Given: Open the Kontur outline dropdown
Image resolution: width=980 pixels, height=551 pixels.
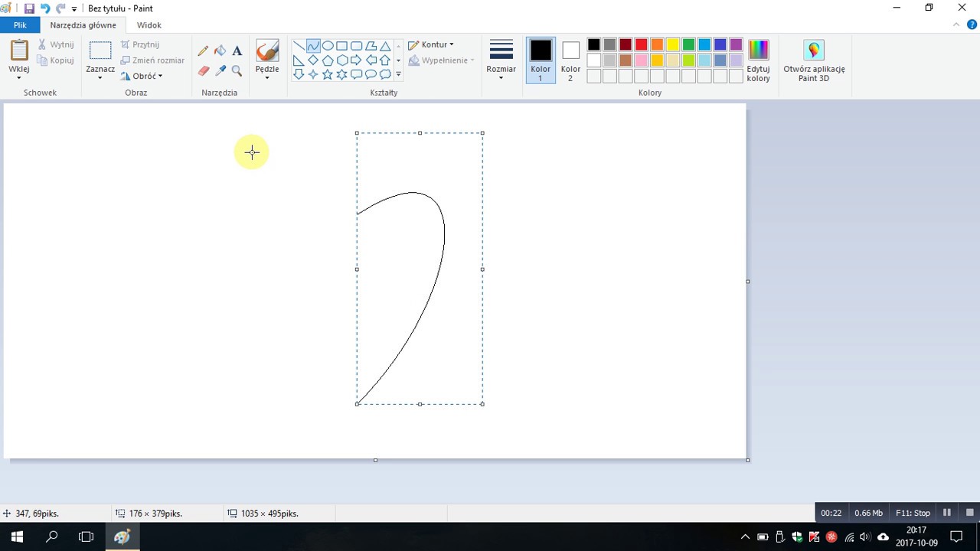Looking at the screenshot, I should click(x=431, y=44).
